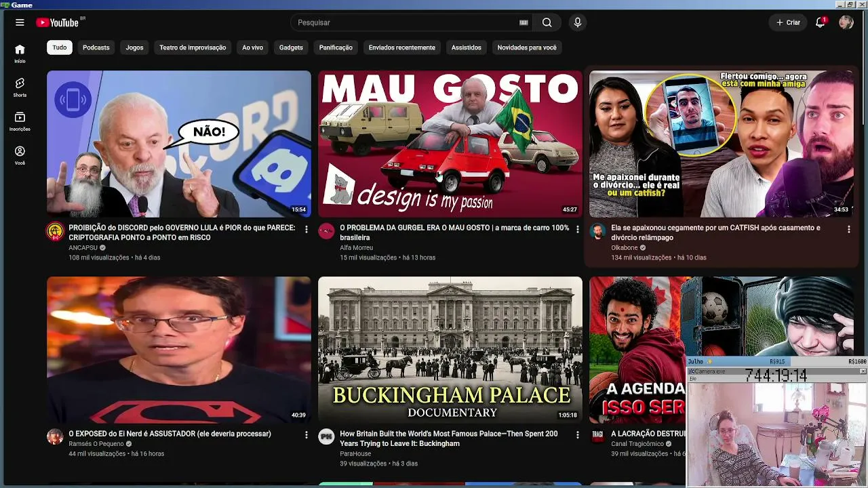Select the Gadgets filter chip
The width and height of the screenshot is (868, 488).
click(291, 47)
